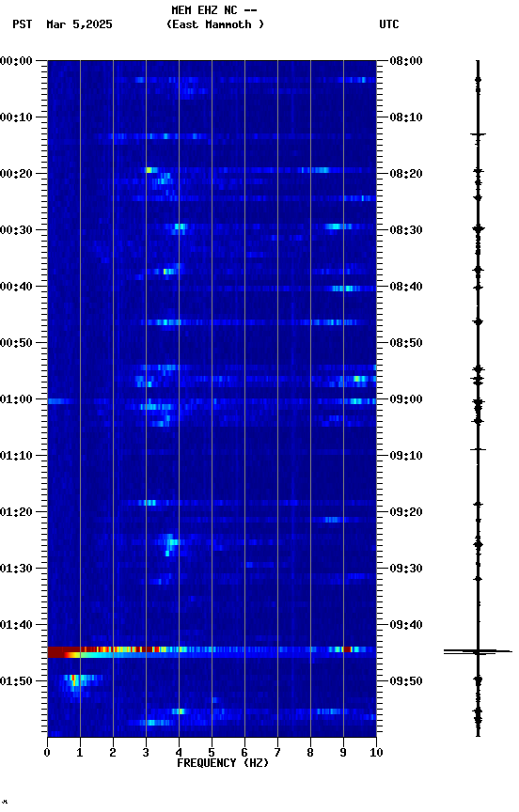The image size is (519, 812).
Task: Click the UTC time label '08:30'
Action: click(x=406, y=230)
